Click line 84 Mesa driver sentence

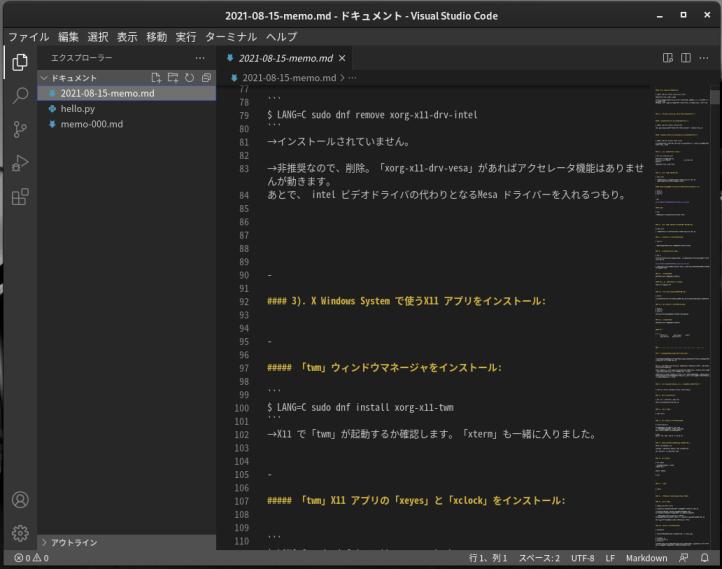click(x=446, y=195)
